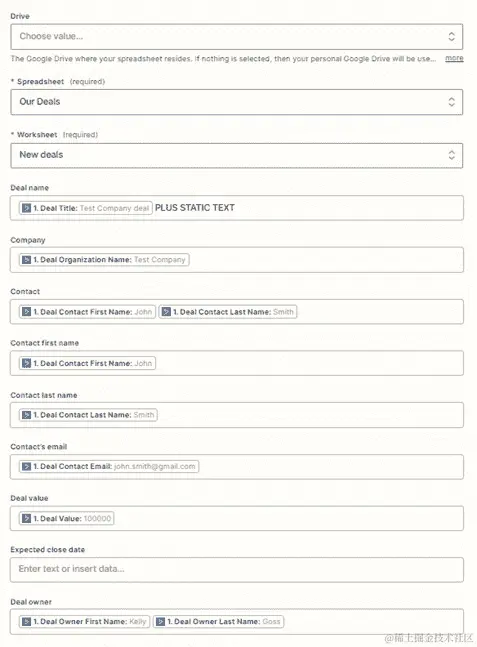Viewport: 477px width, 647px height.
Task: Click empty area of Contact's email field
Action: click(330, 467)
